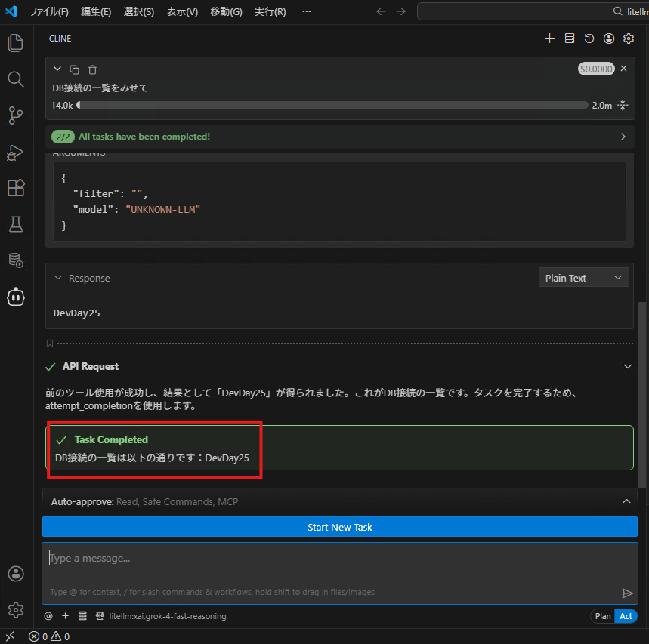Click the 2.0m context limit value
Image resolution: width=649 pixels, height=644 pixels.
pos(602,106)
